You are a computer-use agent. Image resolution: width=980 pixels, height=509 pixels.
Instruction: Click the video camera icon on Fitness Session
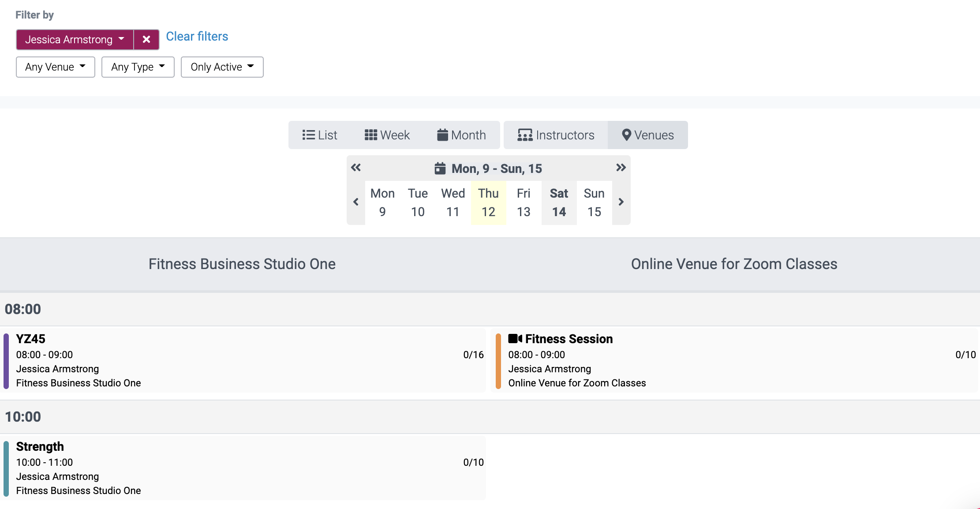point(514,339)
